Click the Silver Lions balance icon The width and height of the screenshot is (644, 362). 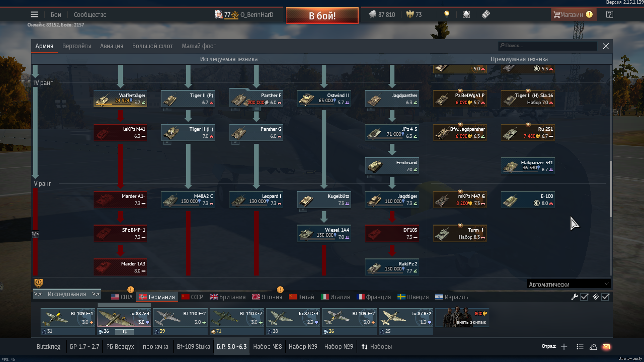[x=373, y=14]
